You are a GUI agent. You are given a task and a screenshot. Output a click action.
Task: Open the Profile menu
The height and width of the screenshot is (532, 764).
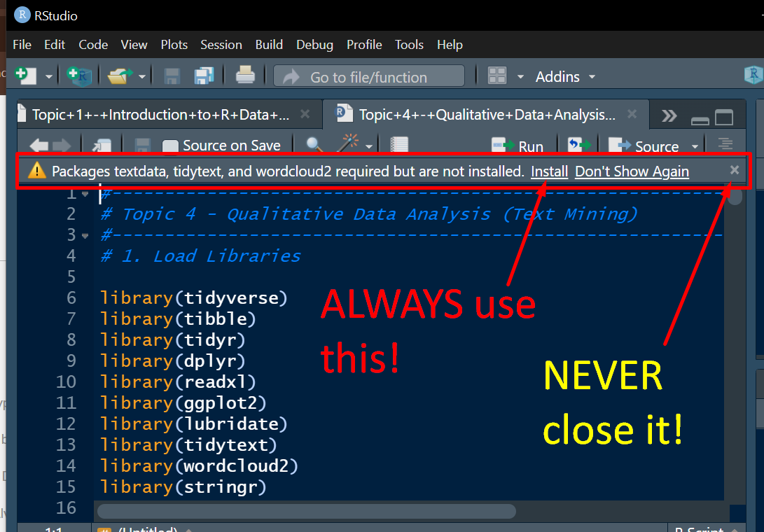click(x=364, y=45)
